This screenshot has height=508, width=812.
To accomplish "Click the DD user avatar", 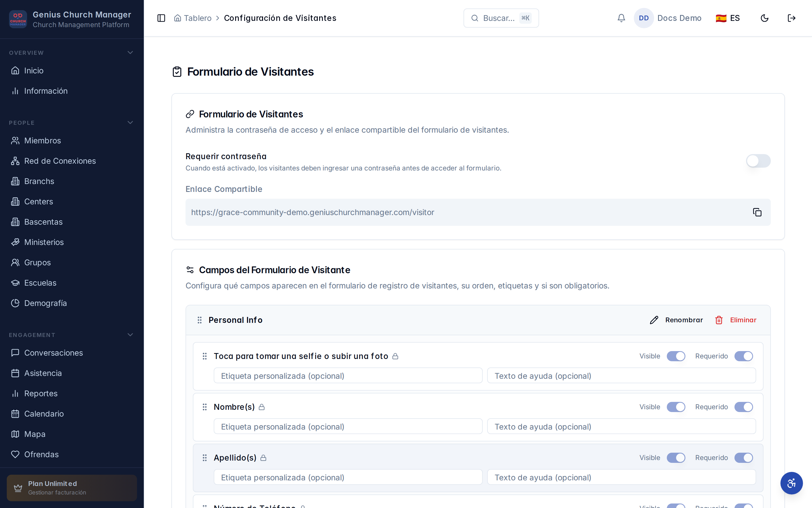I will click(644, 18).
